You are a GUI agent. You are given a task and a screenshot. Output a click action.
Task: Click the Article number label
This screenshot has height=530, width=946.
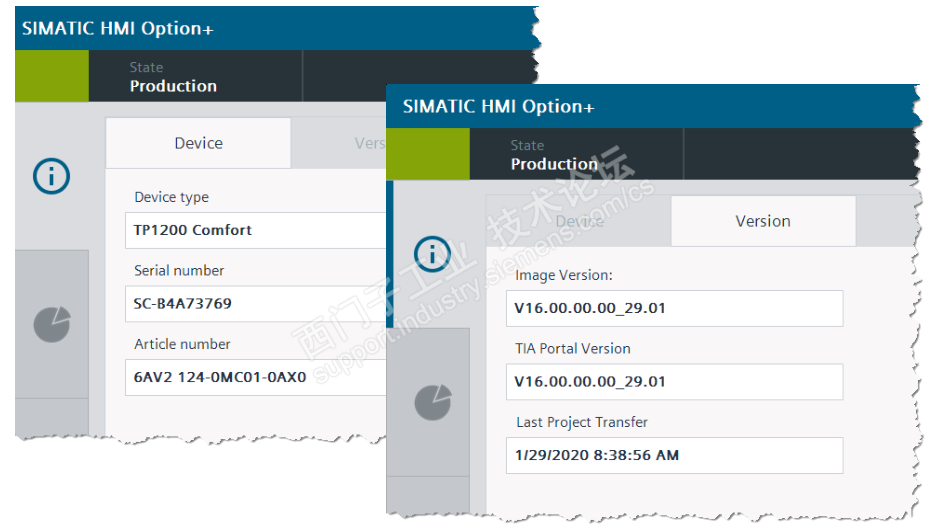tap(182, 344)
